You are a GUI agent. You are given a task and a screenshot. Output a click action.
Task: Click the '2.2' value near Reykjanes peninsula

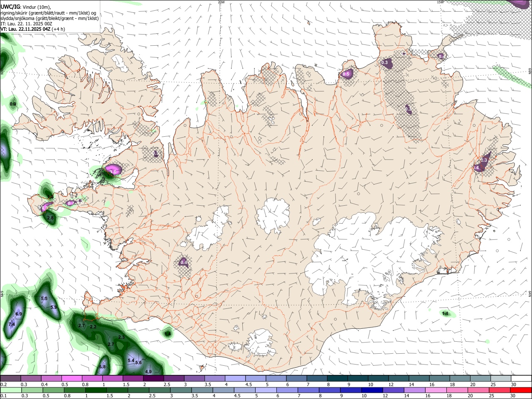coord(93,327)
